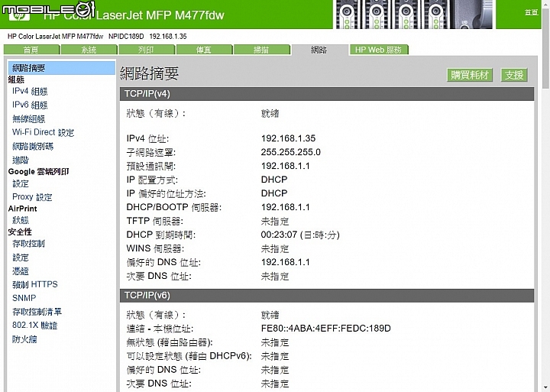Open 進階 network settings
This screenshot has height=392, width=550.
pyautogui.click(x=21, y=160)
